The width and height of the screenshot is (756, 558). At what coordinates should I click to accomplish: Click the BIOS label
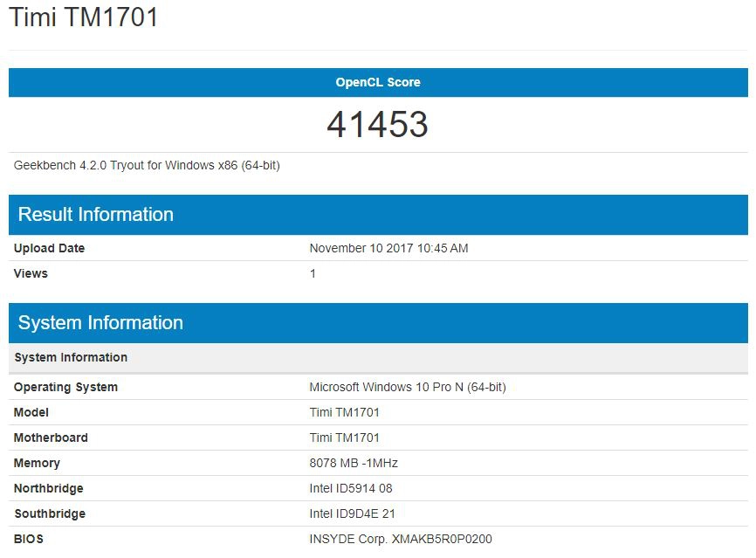pos(29,539)
